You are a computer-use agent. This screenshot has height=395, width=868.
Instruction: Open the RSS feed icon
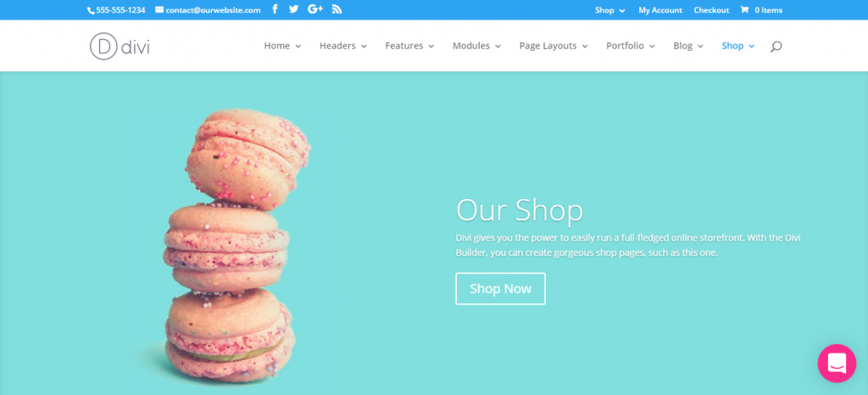pos(337,9)
